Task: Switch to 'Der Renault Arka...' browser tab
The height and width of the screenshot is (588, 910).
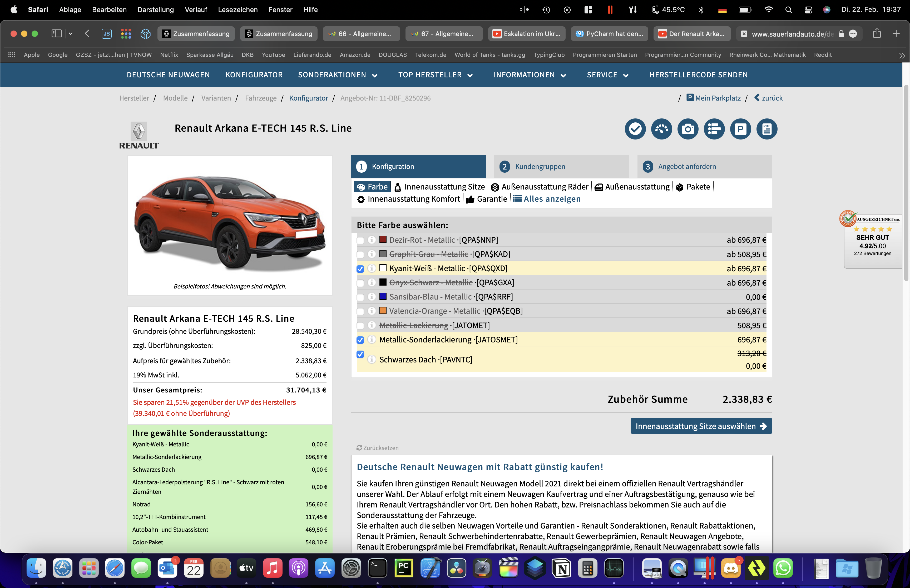Action: (692, 34)
